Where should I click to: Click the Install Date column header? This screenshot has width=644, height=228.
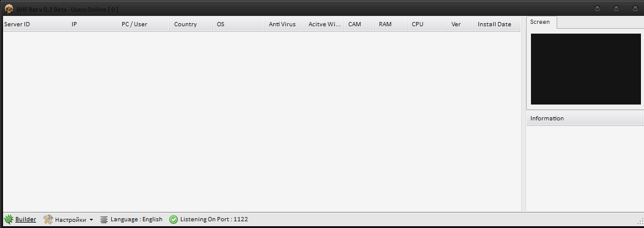pyautogui.click(x=496, y=24)
